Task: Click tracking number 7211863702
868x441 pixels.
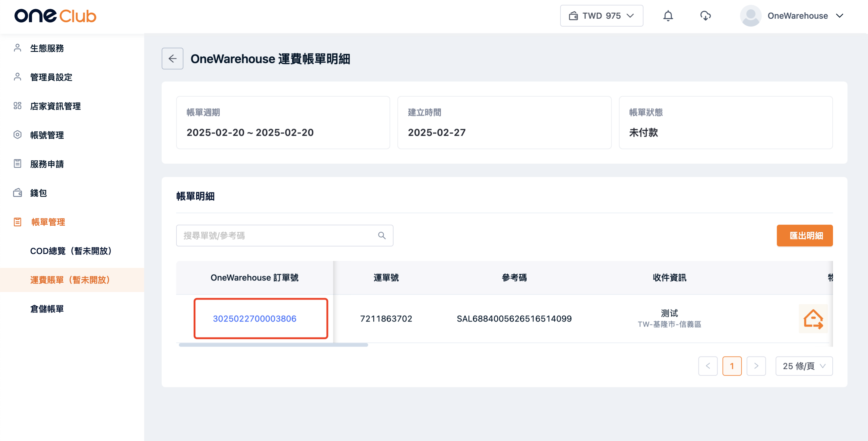Action: [x=386, y=319]
